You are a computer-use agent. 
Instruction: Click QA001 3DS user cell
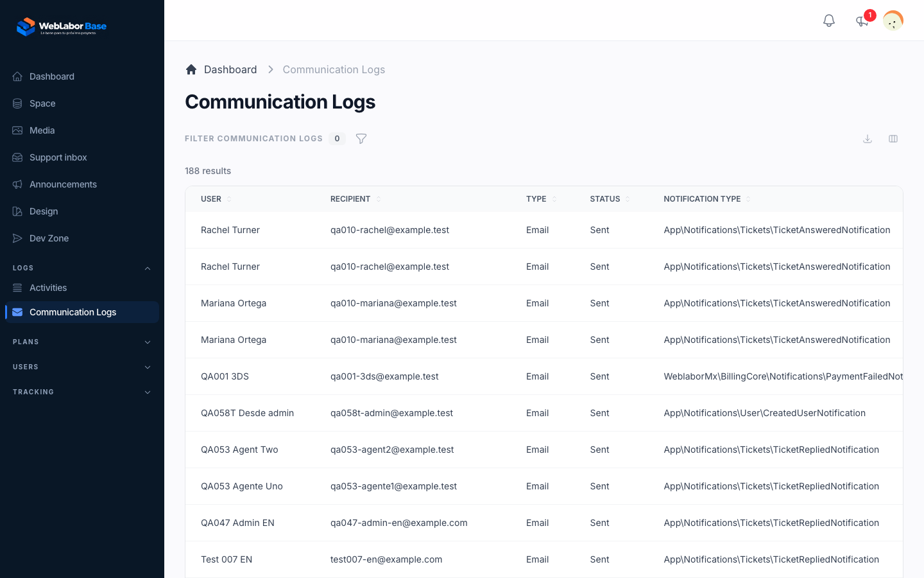pos(225,376)
